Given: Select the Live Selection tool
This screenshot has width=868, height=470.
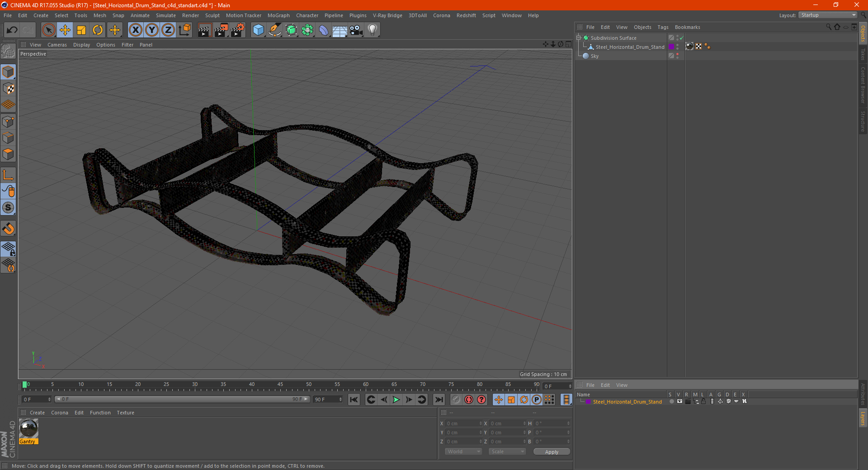Looking at the screenshot, I should pos(48,30).
